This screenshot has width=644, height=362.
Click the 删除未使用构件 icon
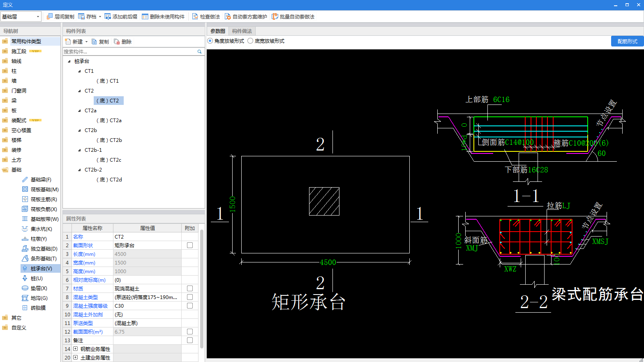tap(145, 16)
